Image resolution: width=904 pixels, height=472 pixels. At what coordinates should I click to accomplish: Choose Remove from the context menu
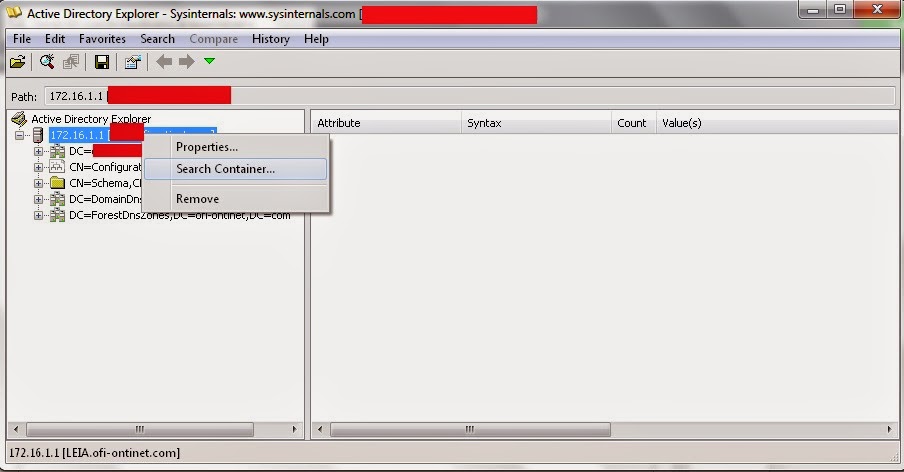click(x=197, y=199)
